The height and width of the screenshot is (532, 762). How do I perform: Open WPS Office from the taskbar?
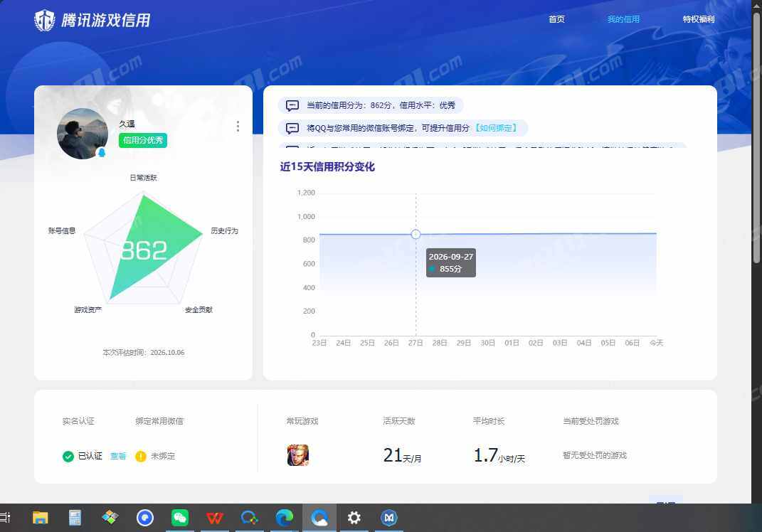tap(214, 518)
